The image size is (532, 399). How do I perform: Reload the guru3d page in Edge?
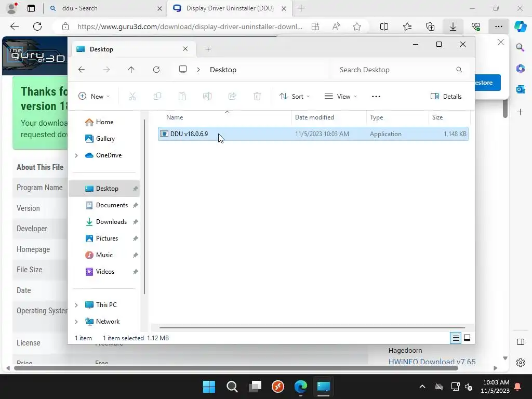pos(37,26)
